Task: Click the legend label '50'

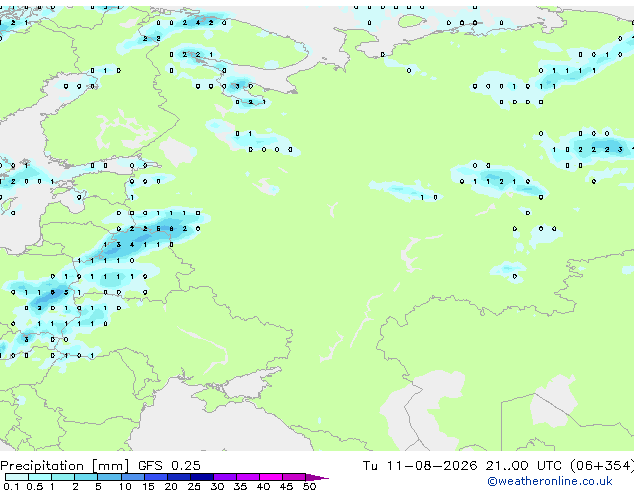Action: (x=309, y=486)
